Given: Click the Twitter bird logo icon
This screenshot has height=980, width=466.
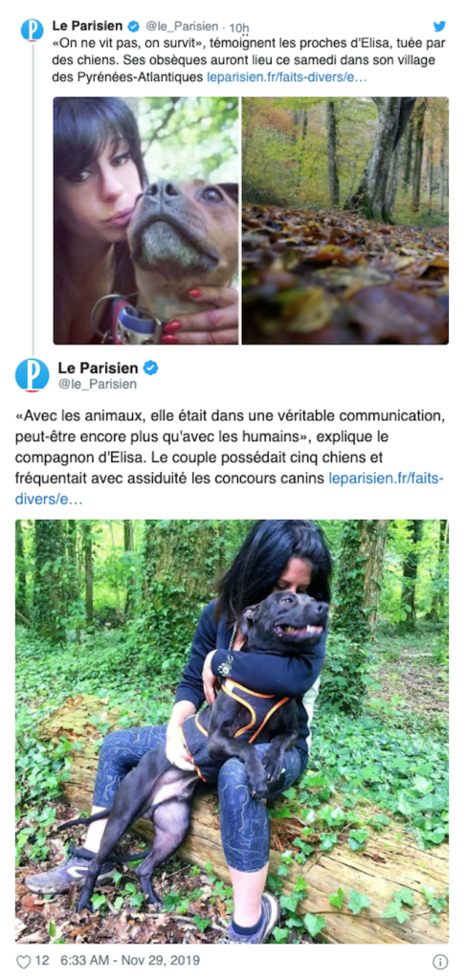Looking at the screenshot, I should click(x=440, y=26).
